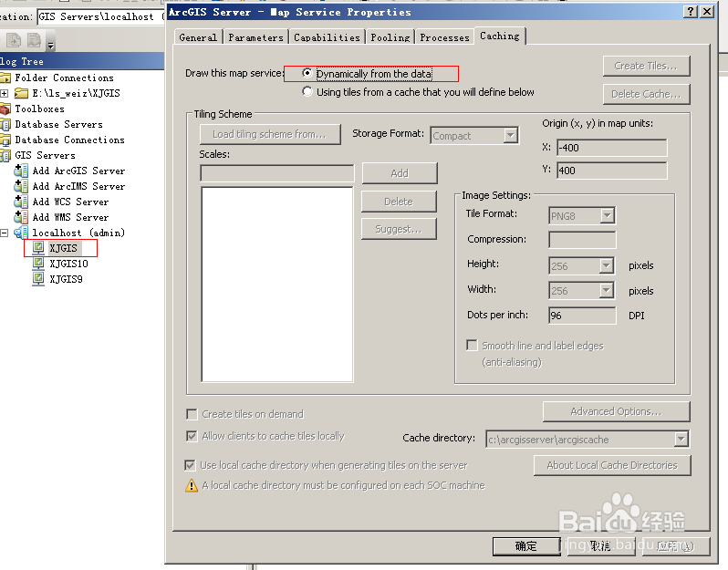Select Using tiles from a cache radio button
The width and height of the screenshot is (728, 570).
pyautogui.click(x=307, y=91)
